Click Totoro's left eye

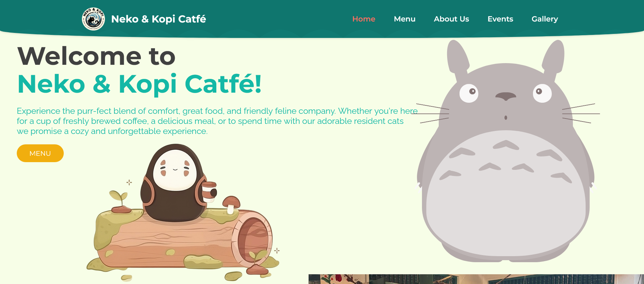(x=469, y=93)
